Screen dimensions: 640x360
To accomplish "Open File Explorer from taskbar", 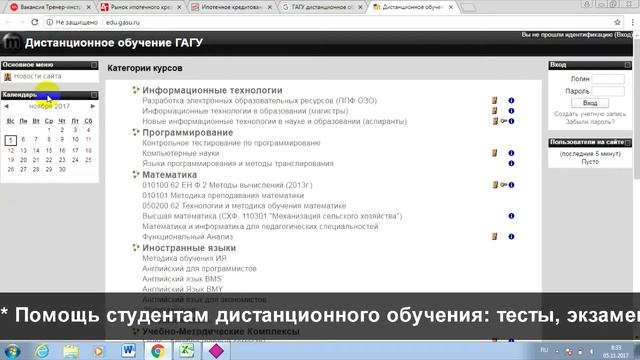I will (71, 351).
